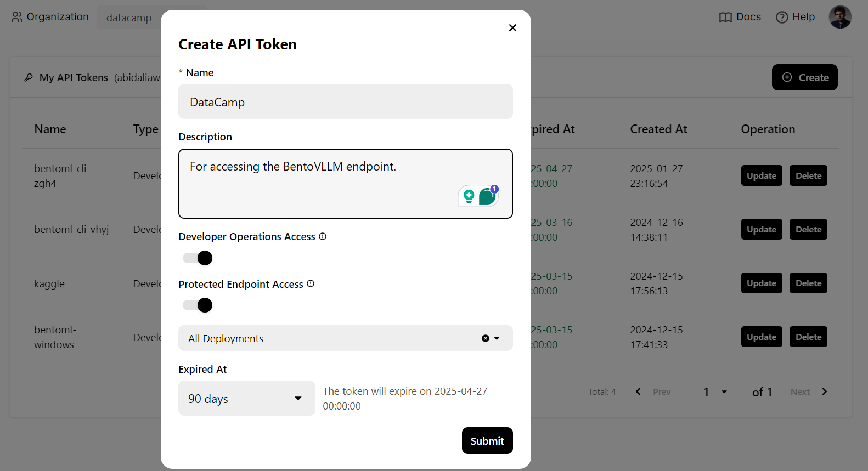Image resolution: width=868 pixels, height=471 pixels.
Task: Update the bentoml-cli-zgh4 token
Action: pos(762,175)
